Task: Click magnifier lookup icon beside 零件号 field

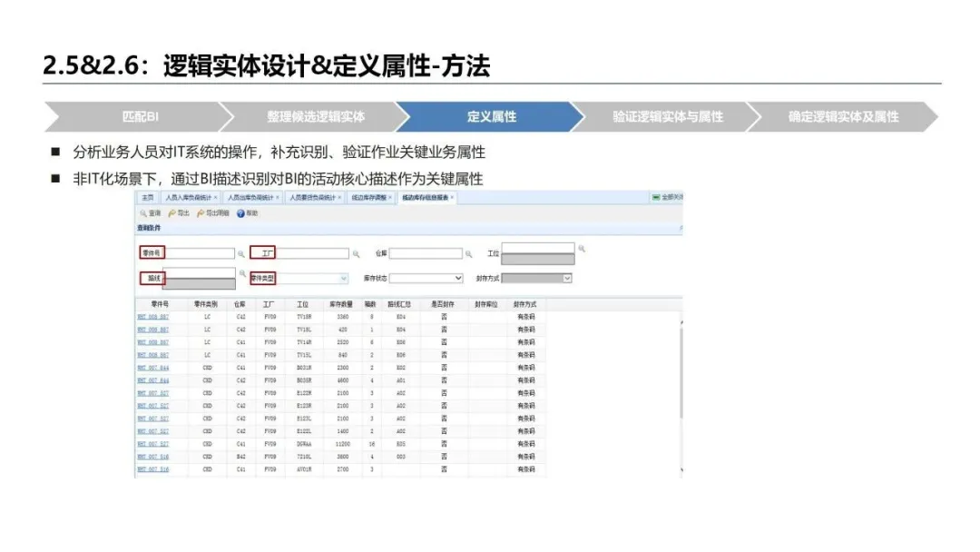Action: (241, 254)
